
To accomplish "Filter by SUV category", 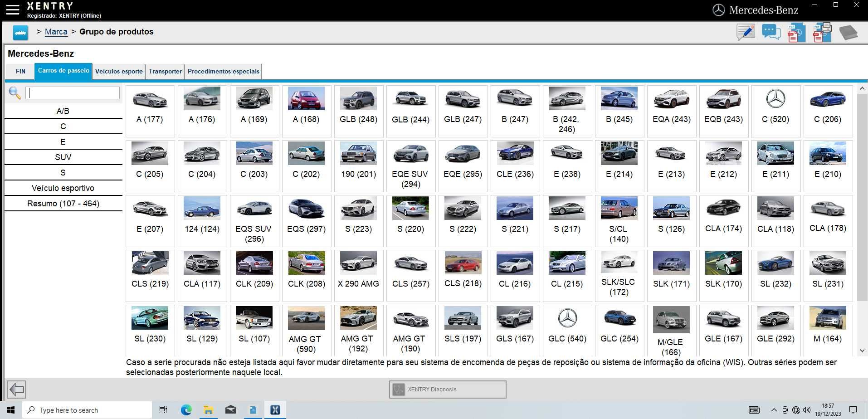I will click(63, 157).
